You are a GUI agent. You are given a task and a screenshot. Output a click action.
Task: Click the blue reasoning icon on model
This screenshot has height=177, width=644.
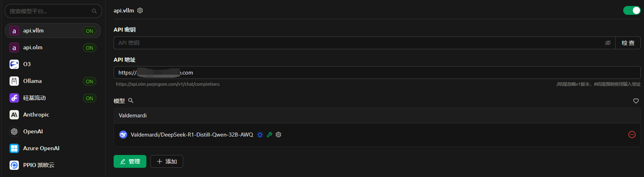[260, 135]
